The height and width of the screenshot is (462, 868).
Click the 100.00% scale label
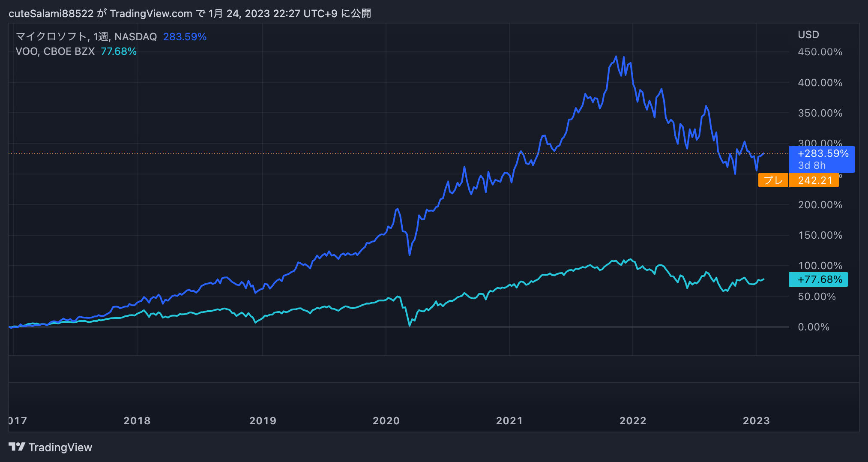point(820,266)
